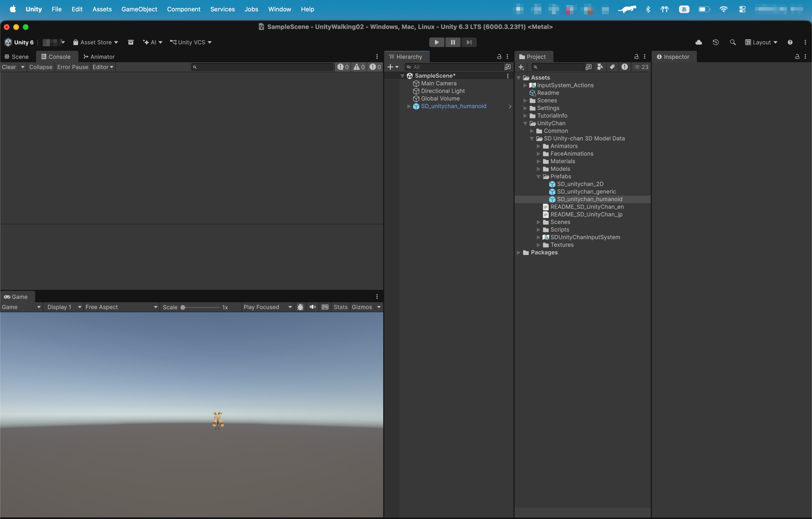Image resolution: width=812 pixels, height=519 pixels.
Task: Toggle the Frame Debugger bug icon in the Game view
Action: coord(300,307)
